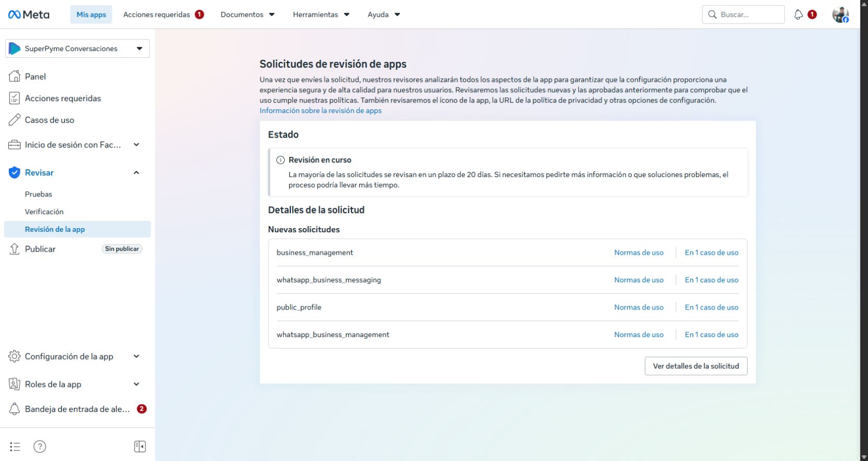Viewport: 868px width, 461px height.
Task: Click the SuperPyme Conversaciones app icon
Action: point(15,48)
